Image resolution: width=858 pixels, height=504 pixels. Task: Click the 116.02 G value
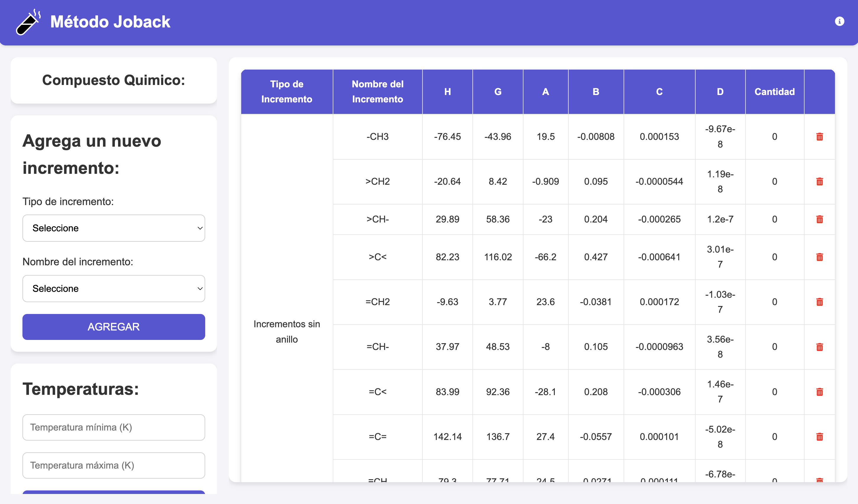(x=498, y=257)
